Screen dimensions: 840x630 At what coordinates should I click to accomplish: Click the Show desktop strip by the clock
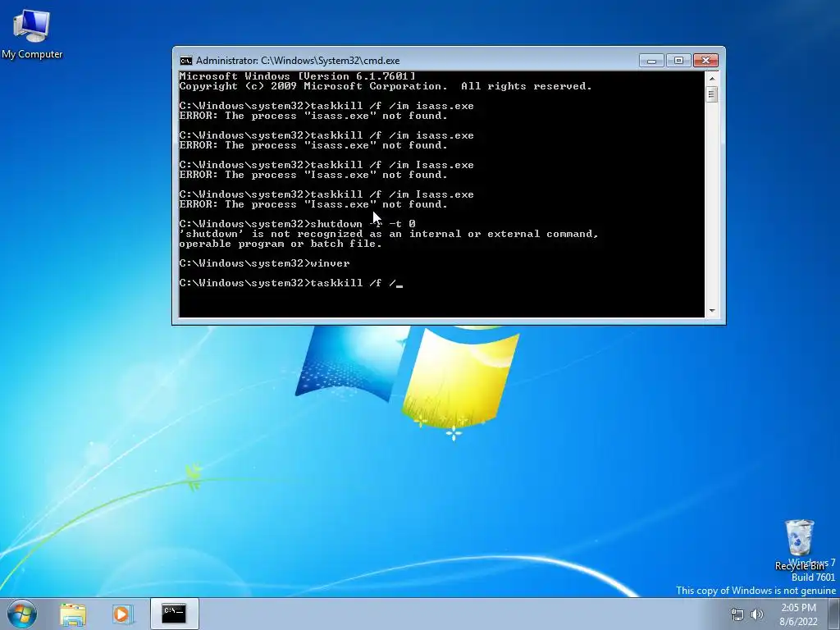point(834,614)
